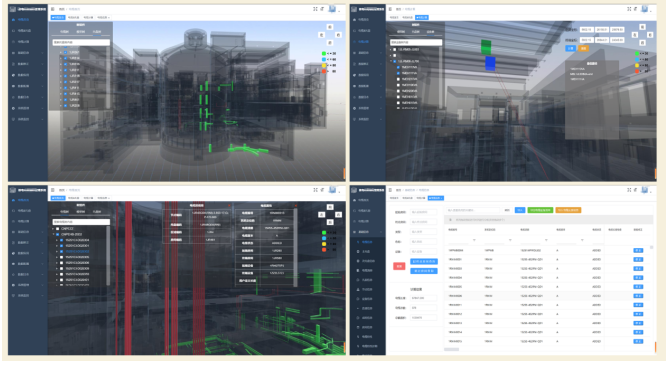Click the green button in the table toolbar
Image resolution: width=668 pixels, height=370 pixels.
point(540,210)
